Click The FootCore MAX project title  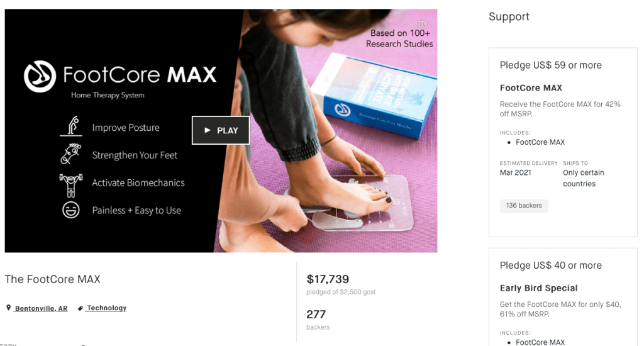point(52,279)
